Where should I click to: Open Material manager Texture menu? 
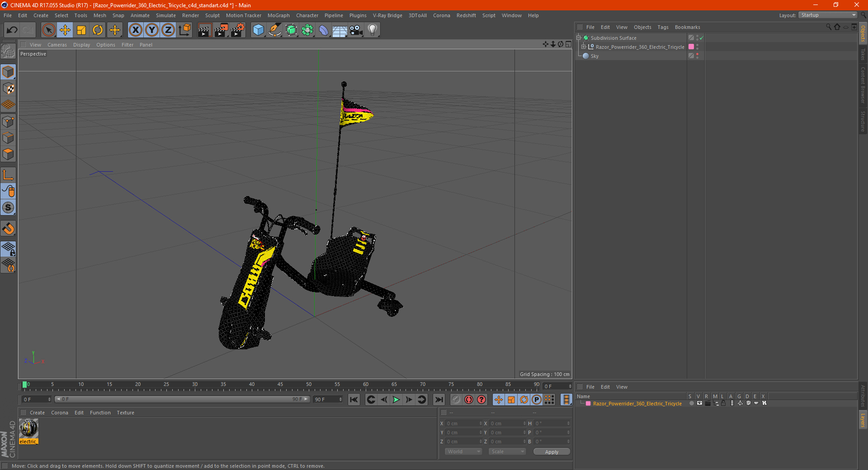tap(125, 413)
